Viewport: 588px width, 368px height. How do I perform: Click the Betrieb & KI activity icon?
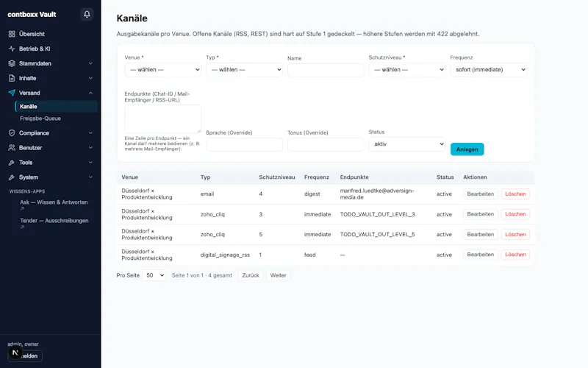12,49
